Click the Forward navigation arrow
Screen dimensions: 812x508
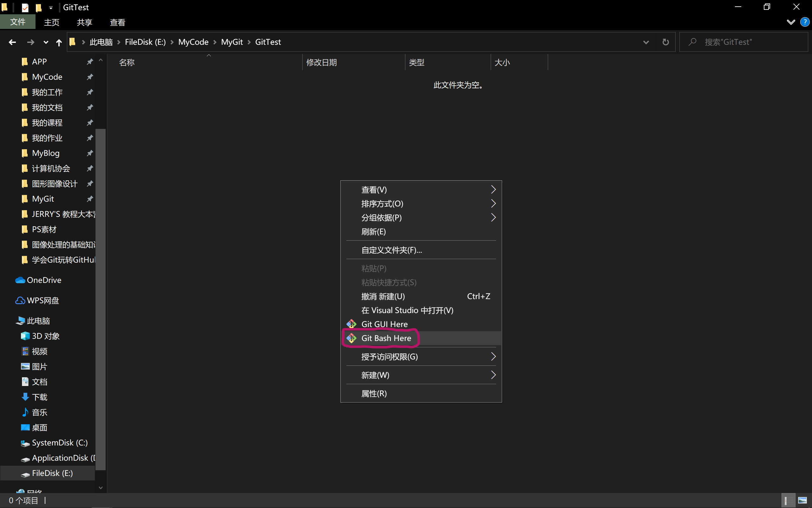30,42
